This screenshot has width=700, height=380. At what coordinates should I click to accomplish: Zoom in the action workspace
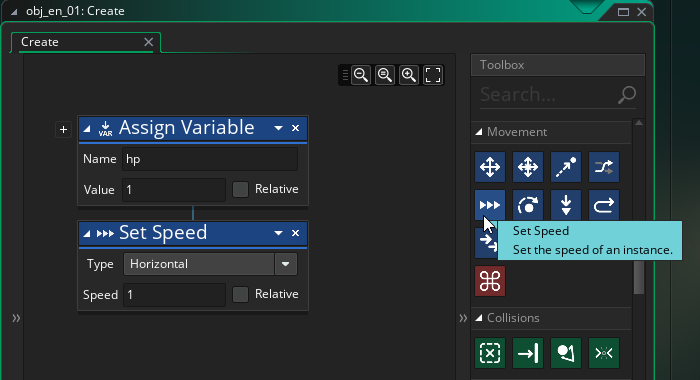click(409, 75)
